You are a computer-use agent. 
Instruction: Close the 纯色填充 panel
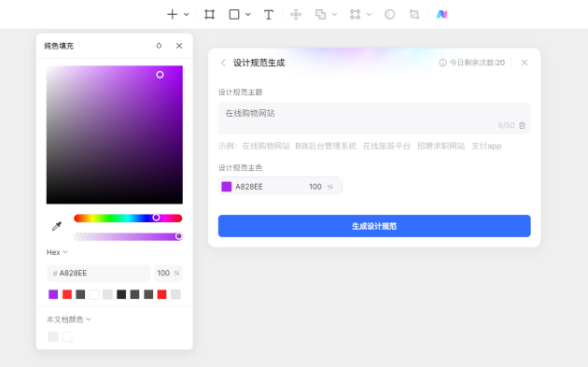click(179, 46)
